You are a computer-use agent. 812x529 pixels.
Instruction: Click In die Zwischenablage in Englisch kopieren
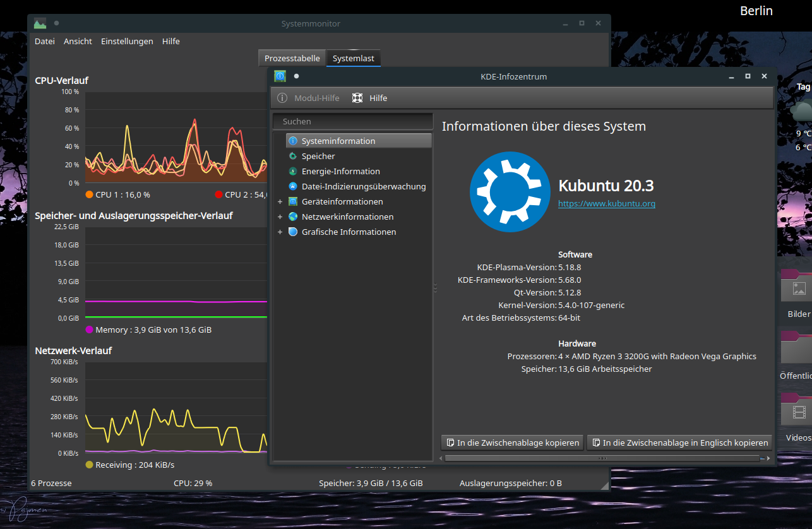[679, 443]
